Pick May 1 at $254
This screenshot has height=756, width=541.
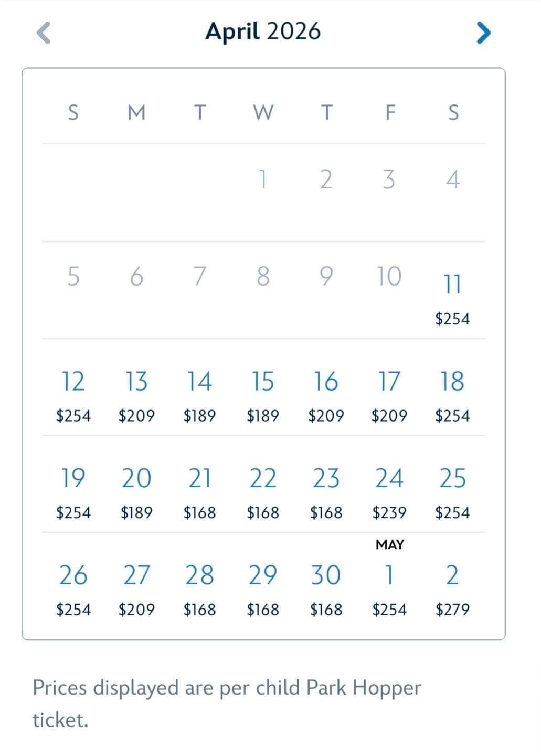point(389,583)
